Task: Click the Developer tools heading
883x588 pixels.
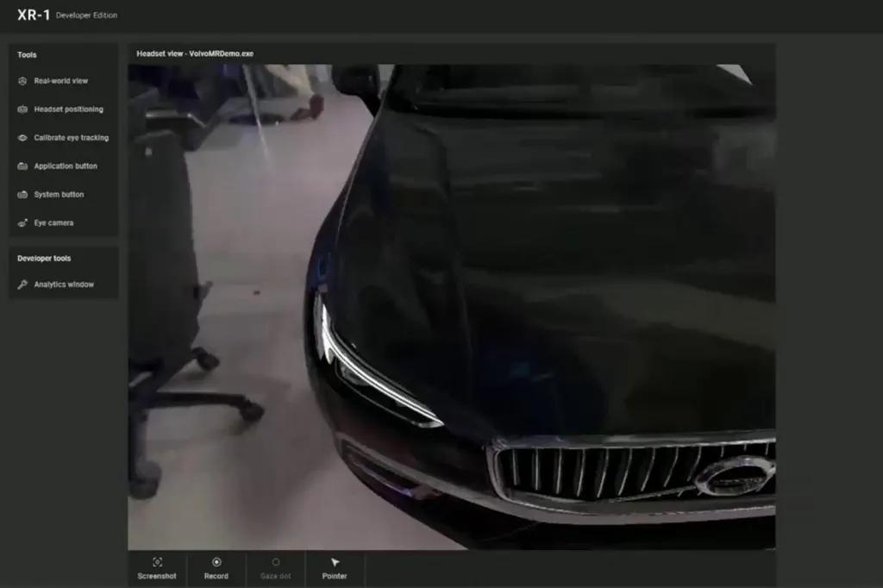Action: (44, 259)
